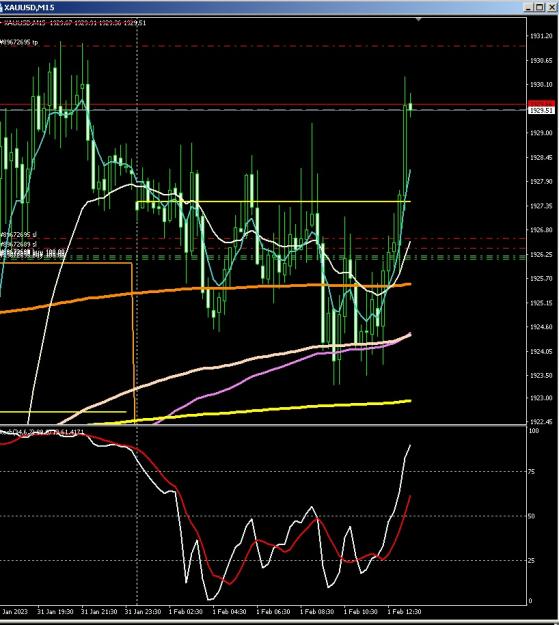Viewport: 559px width, 625px height.
Task: Click the 31 Jan 19:30 time label
Action: pyautogui.click(x=55, y=611)
